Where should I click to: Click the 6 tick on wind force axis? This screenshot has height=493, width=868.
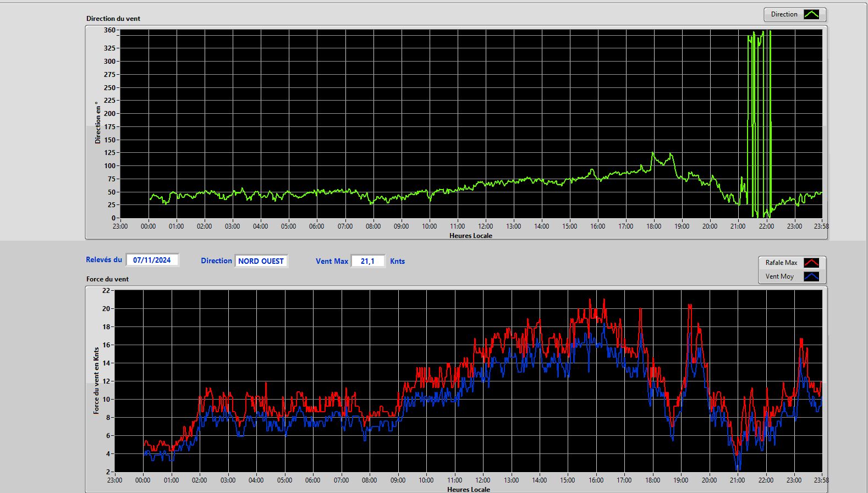[108, 436]
